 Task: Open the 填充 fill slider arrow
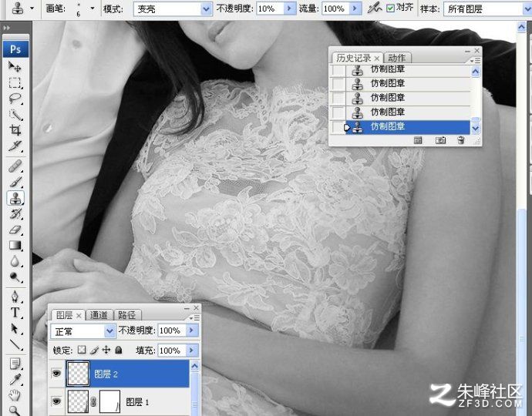[x=192, y=350]
